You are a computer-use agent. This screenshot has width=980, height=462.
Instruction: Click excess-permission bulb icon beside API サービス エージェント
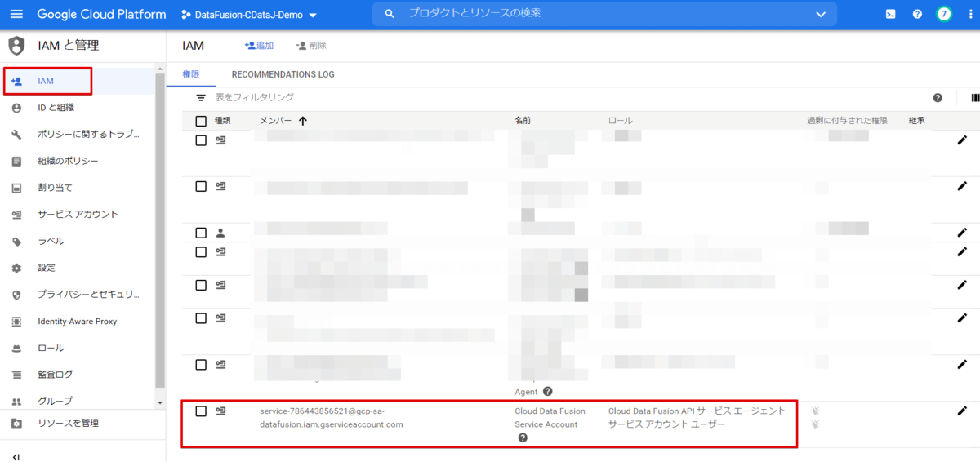pyautogui.click(x=815, y=411)
